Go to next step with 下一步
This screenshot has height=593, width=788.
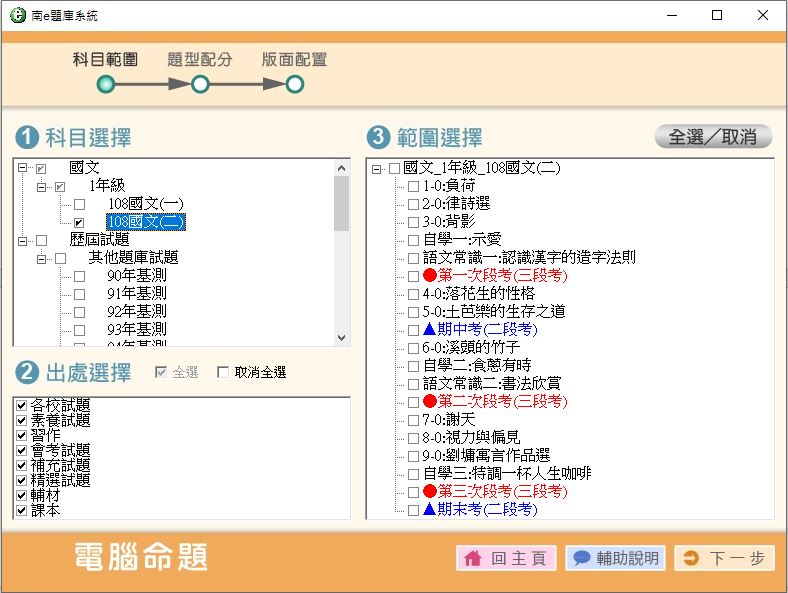pos(724,559)
